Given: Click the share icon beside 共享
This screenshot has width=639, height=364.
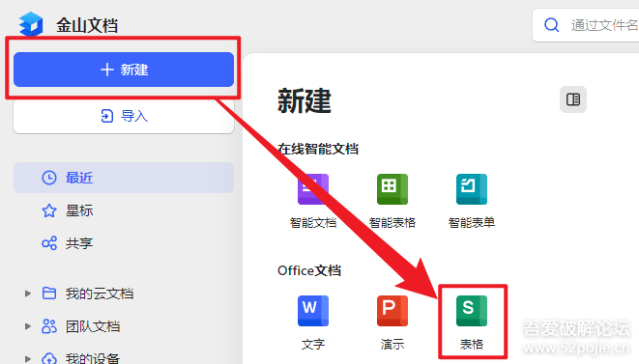Looking at the screenshot, I should pos(49,243).
